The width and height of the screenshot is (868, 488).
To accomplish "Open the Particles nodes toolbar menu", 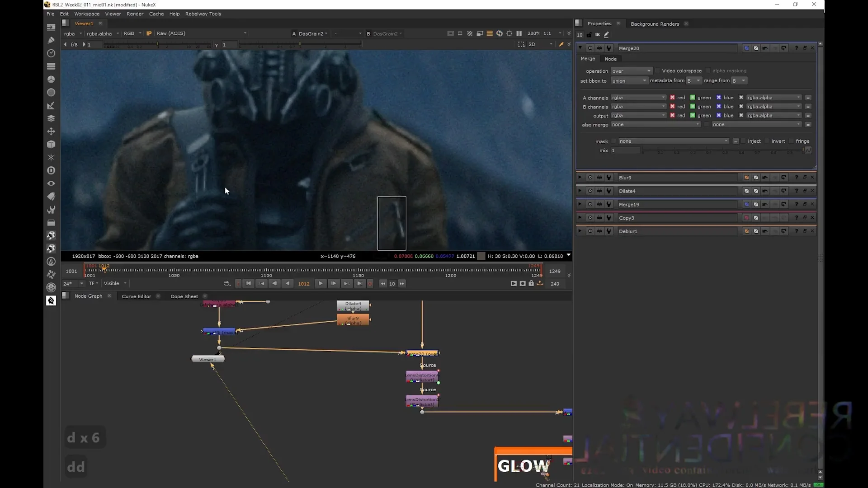I will pos(51,157).
